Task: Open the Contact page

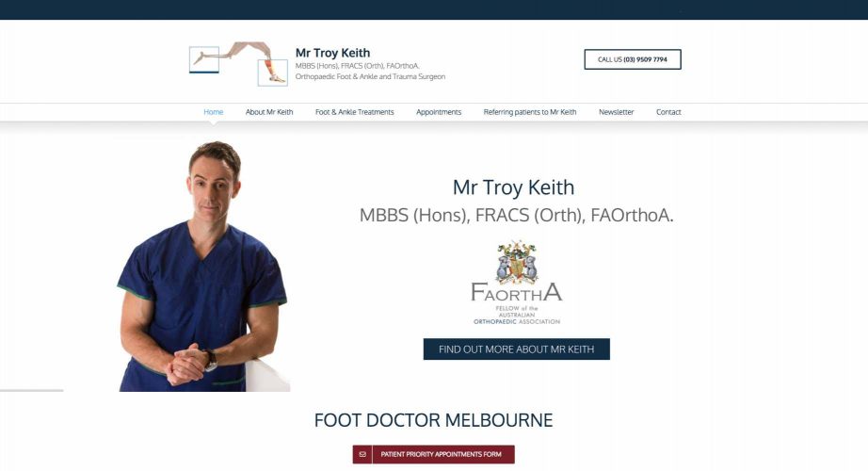Action: coord(668,112)
